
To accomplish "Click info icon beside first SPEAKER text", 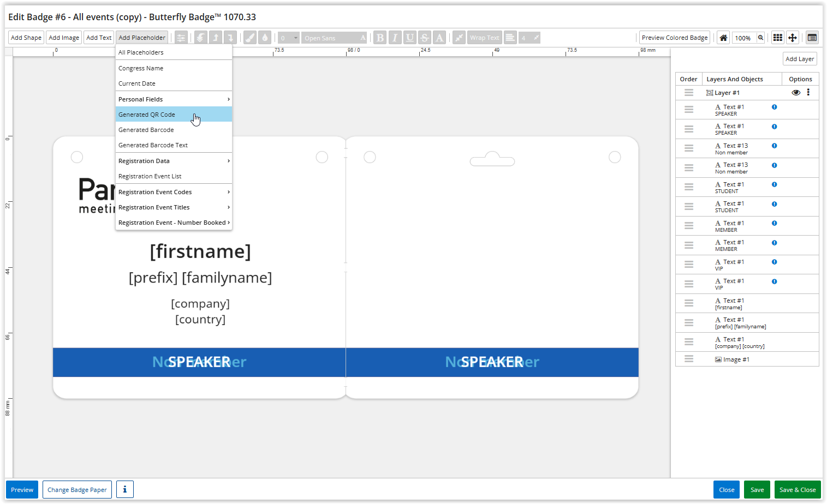I will pyautogui.click(x=774, y=107).
